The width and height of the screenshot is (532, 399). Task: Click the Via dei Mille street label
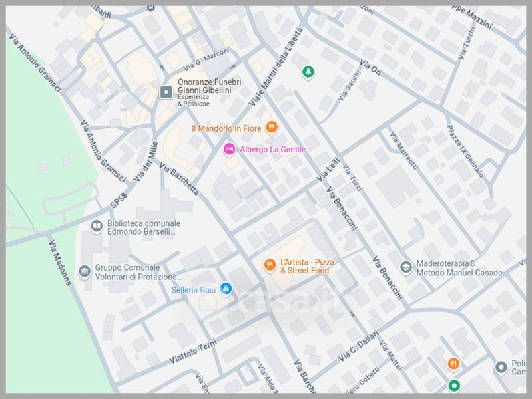pyautogui.click(x=145, y=162)
